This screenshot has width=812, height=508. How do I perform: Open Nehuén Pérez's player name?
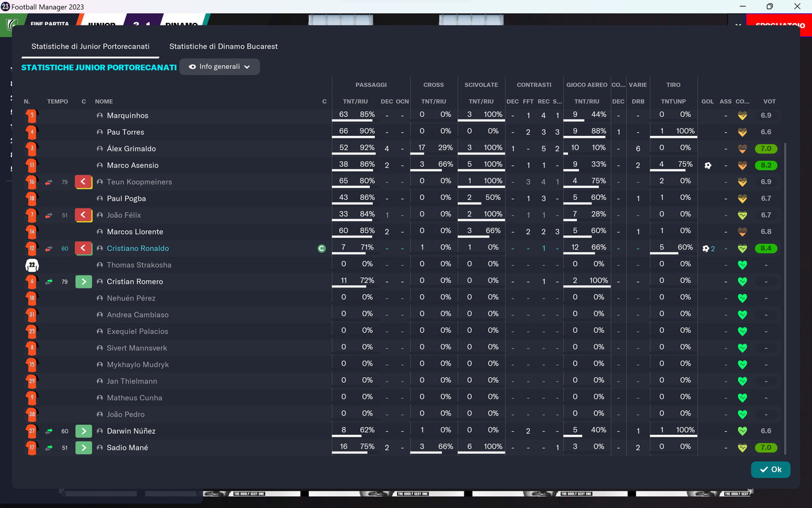tap(132, 298)
